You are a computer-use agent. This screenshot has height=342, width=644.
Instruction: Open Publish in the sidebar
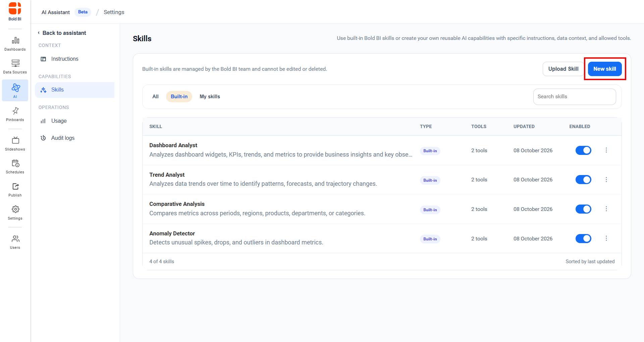tap(15, 190)
